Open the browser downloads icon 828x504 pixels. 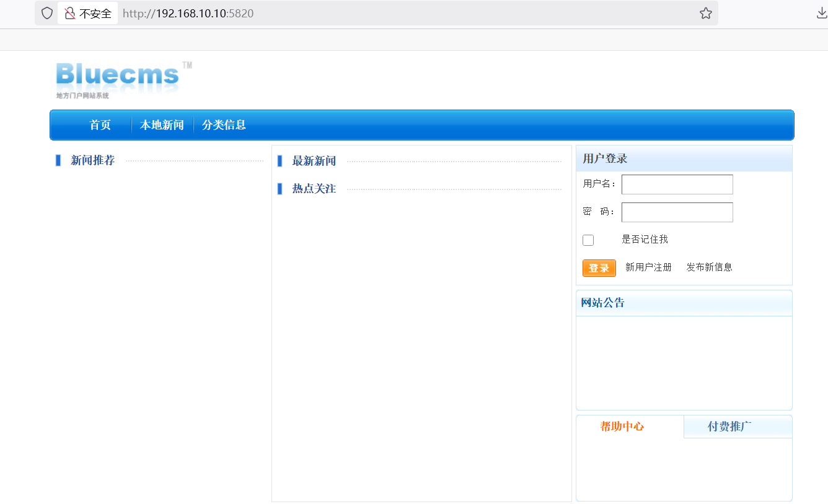pyautogui.click(x=821, y=13)
